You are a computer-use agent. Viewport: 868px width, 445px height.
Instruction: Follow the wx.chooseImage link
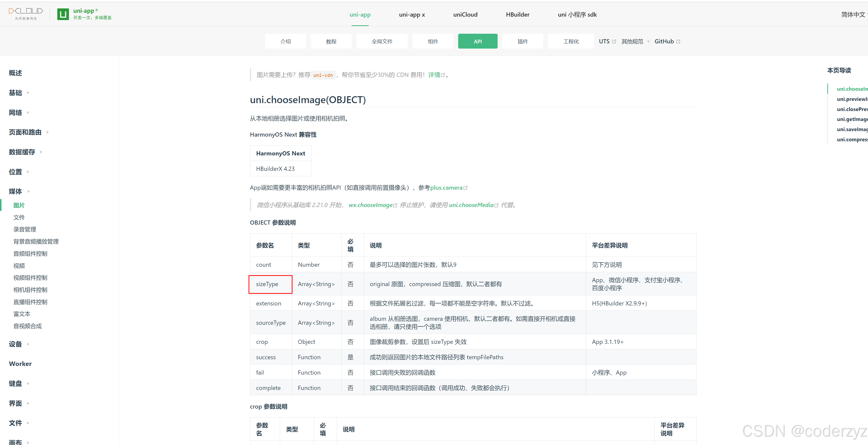click(370, 205)
